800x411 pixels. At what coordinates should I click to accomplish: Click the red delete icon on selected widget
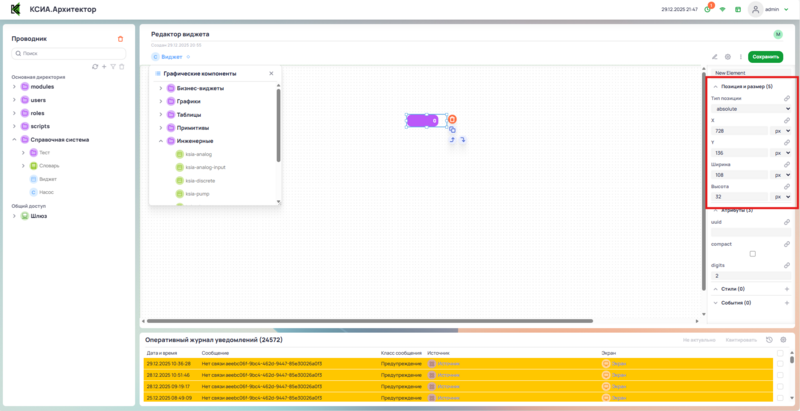(452, 119)
